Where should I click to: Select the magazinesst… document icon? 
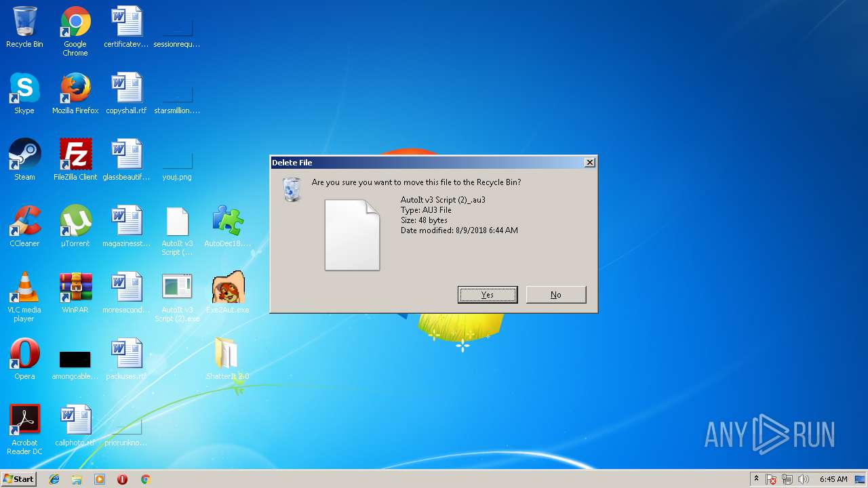[x=126, y=226]
